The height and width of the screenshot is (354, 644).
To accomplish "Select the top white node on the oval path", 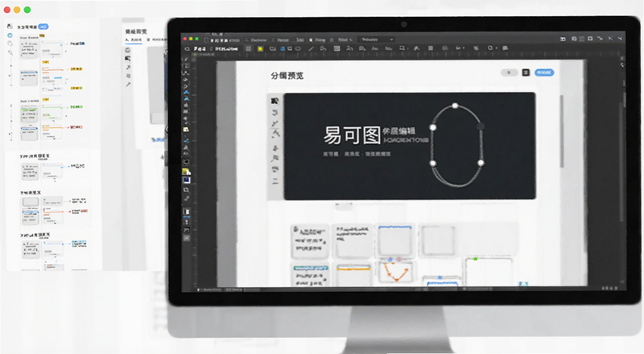I will [455, 105].
